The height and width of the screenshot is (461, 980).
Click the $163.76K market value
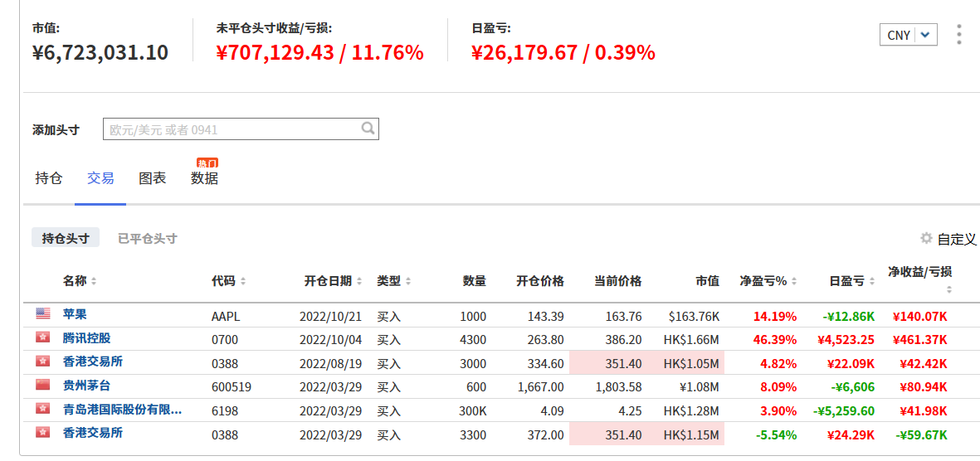[x=695, y=317]
